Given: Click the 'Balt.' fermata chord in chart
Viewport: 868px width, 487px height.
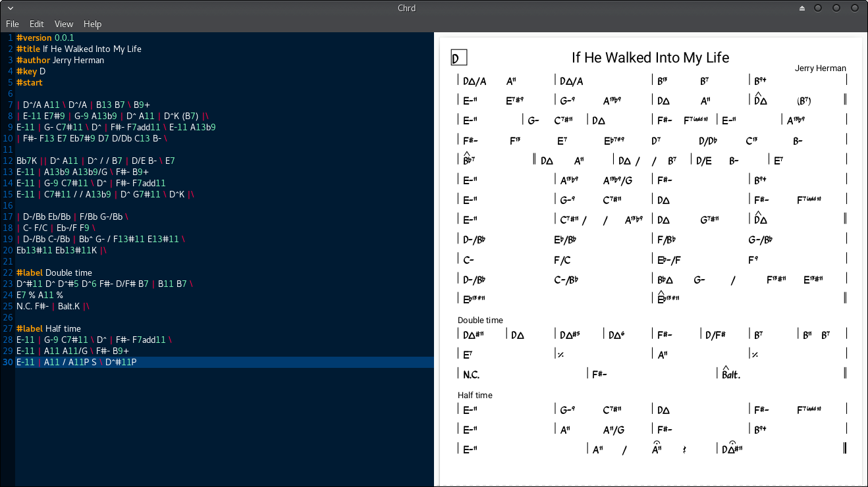Looking at the screenshot, I should [731, 373].
